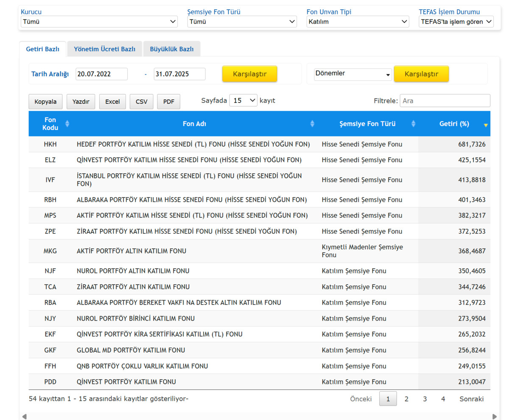Click the Sonraki pagination link
This screenshot has height=420, width=509.
coord(472,399)
